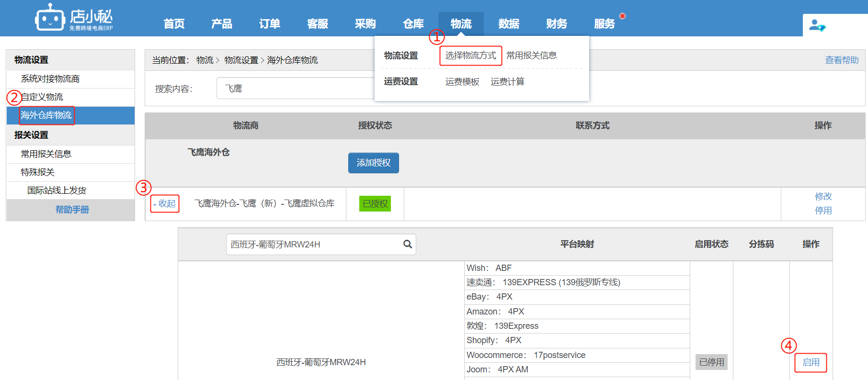The height and width of the screenshot is (380, 868).
Task: Click the 查看帮助 link
Action: coord(842,60)
